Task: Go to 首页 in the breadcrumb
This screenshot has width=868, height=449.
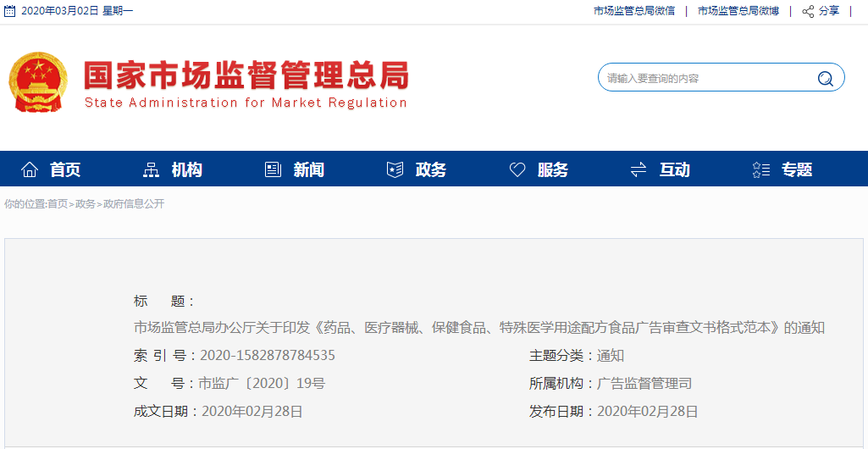Action: 58,204
